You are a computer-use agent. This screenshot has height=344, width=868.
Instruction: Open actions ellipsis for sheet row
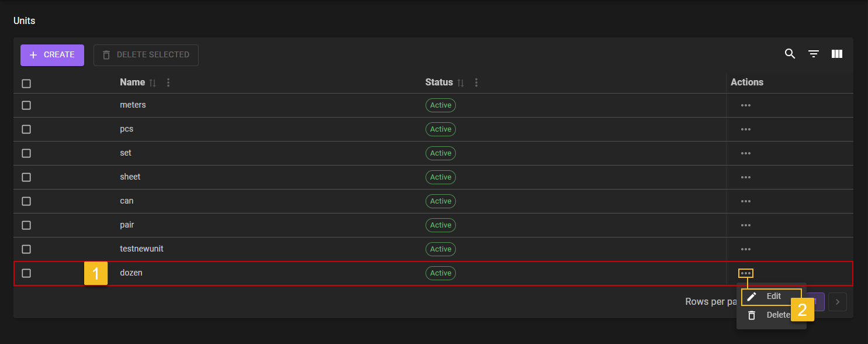tap(745, 177)
